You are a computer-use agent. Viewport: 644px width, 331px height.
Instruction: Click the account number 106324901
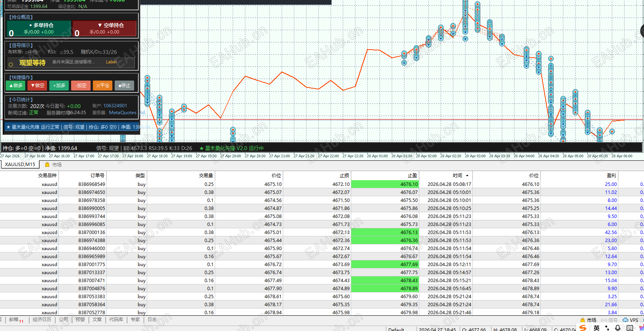115,106
